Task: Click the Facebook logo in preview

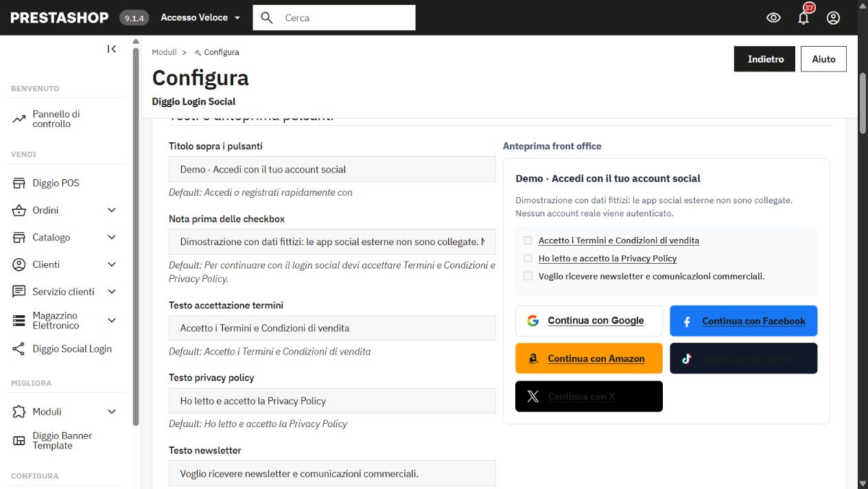Action: [687, 321]
